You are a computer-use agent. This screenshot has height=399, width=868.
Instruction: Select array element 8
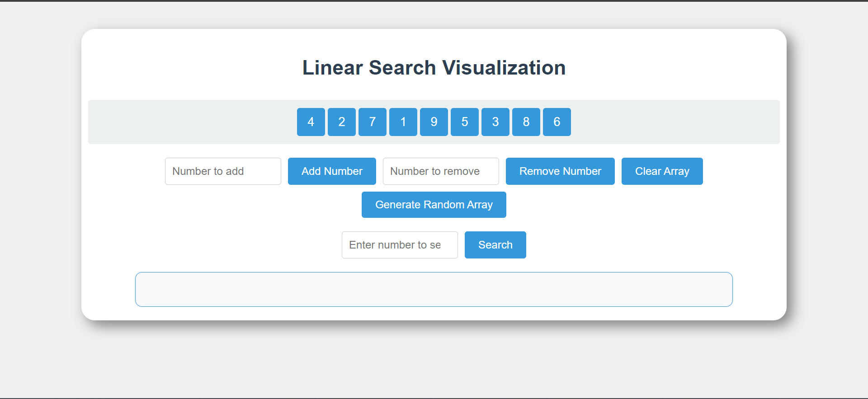pyautogui.click(x=526, y=122)
